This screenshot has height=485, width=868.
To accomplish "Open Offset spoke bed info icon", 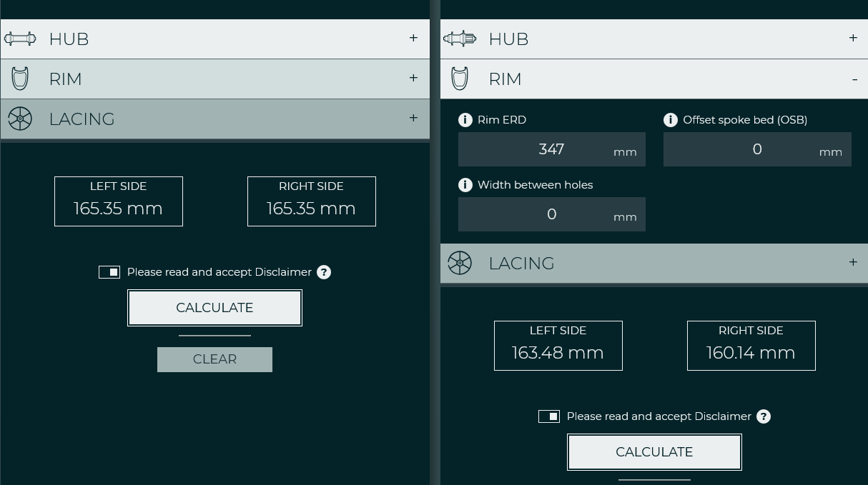I will tap(670, 120).
